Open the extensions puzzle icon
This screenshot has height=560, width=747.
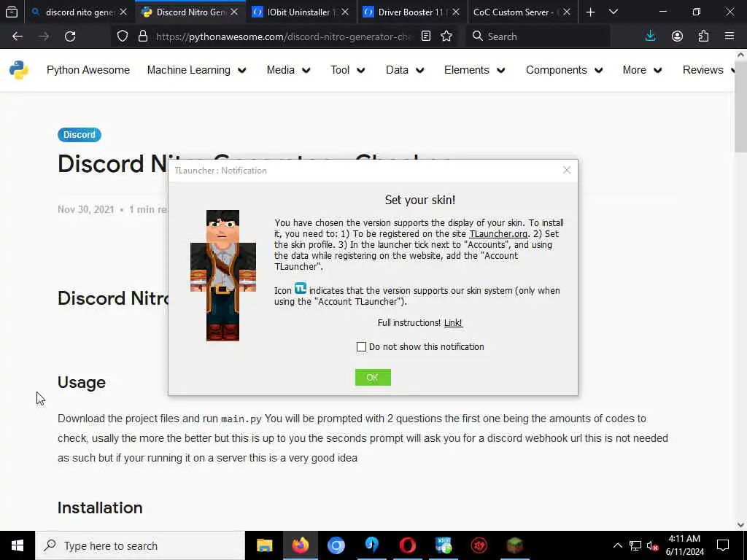click(x=703, y=36)
